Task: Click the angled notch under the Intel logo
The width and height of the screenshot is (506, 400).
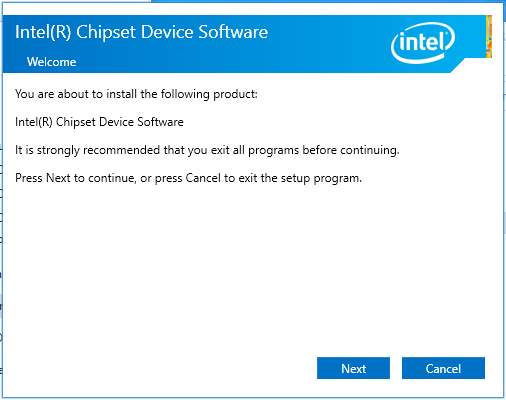Action: [458, 66]
